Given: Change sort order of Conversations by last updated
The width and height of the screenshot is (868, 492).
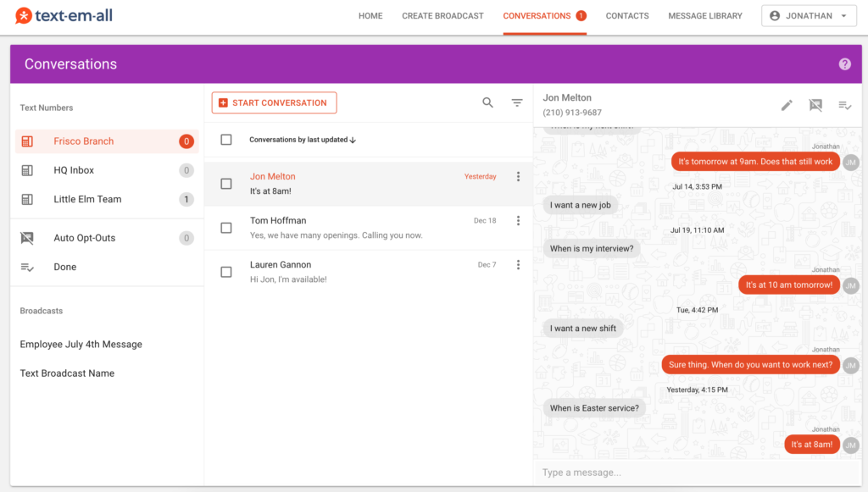Looking at the screenshot, I should tap(302, 140).
